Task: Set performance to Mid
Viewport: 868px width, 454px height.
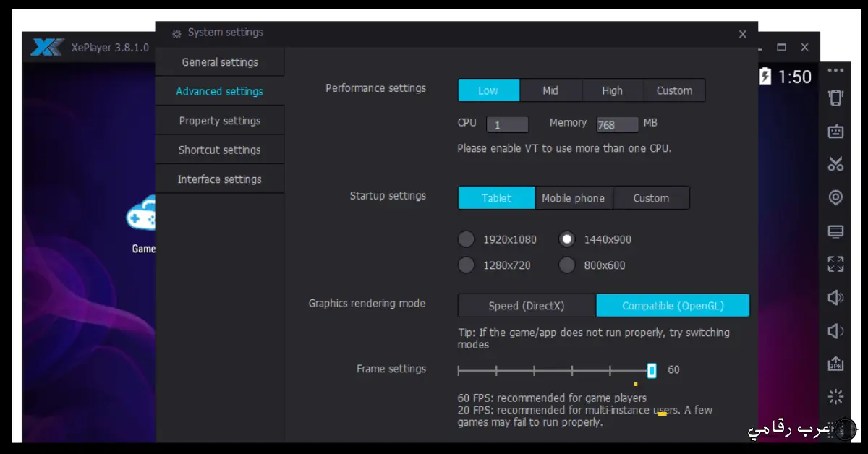Action: (550, 90)
